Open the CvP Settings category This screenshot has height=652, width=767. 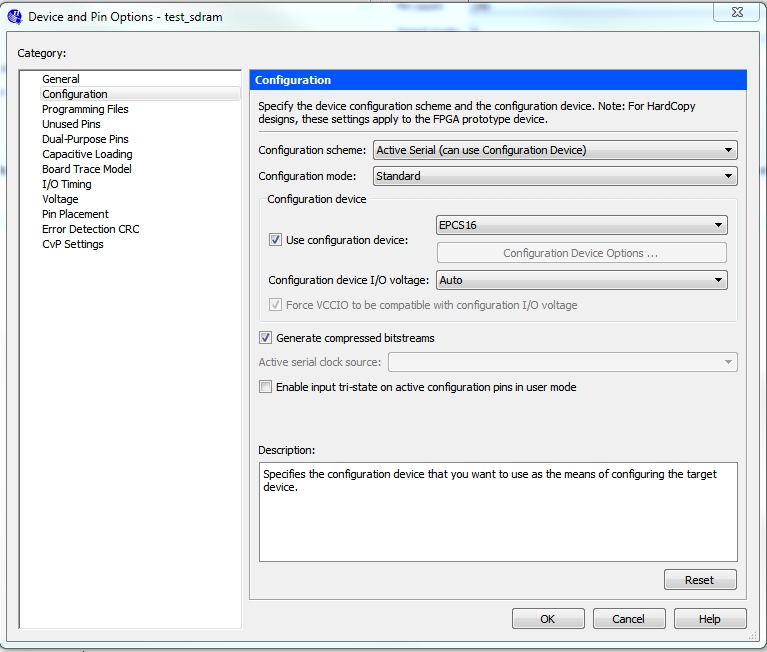tap(72, 244)
